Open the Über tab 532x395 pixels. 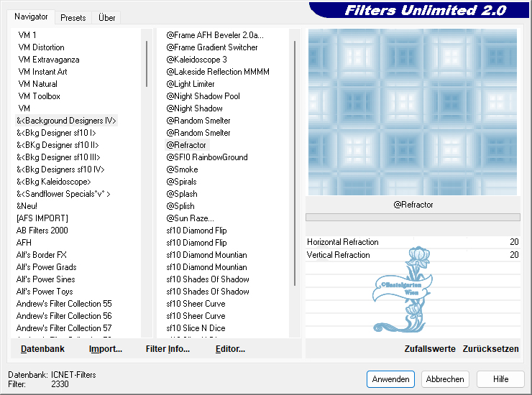(107, 17)
